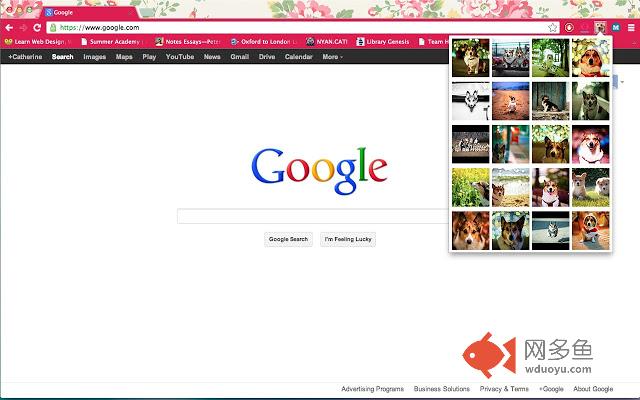Click the green lock icon in address bar
The image size is (640, 400).
[x=53, y=27]
